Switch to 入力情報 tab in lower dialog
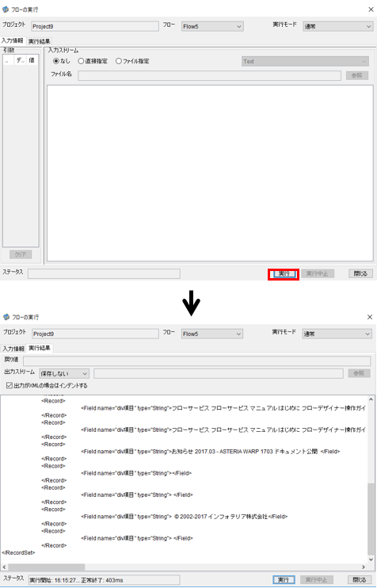The height and width of the screenshot is (588, 377). [x=13, y=349]
